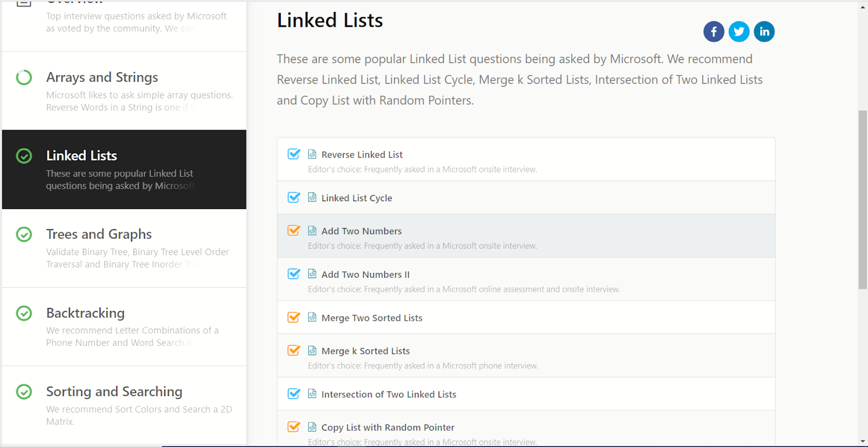Toggle the checkbox for Merge Two Sorted Lists

293,318
